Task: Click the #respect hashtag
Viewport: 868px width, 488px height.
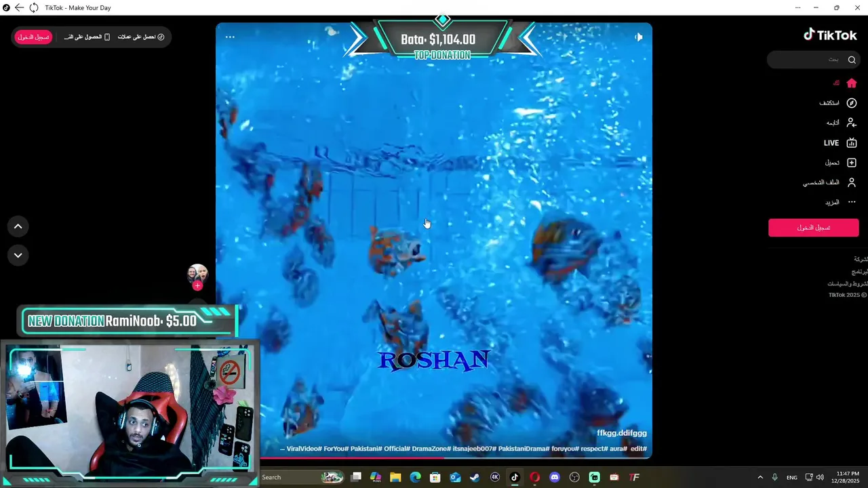Action: click(x=593, y=449)
